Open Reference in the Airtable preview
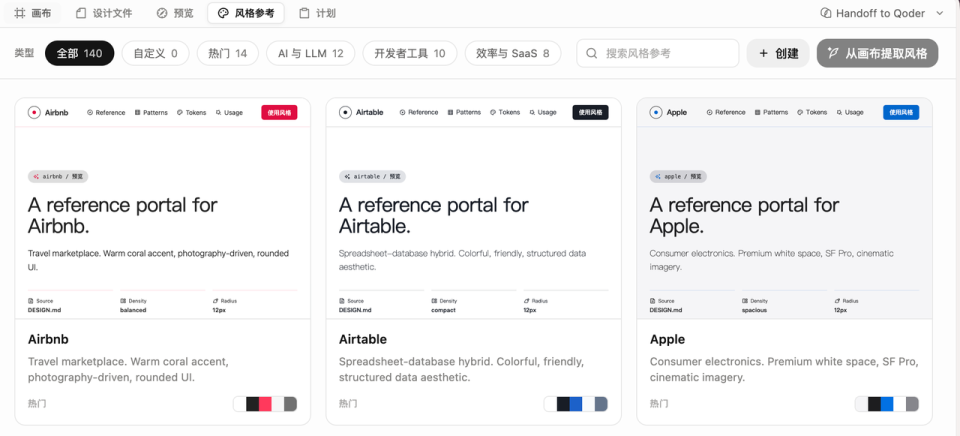960x436 pixels. coord(419,113)
